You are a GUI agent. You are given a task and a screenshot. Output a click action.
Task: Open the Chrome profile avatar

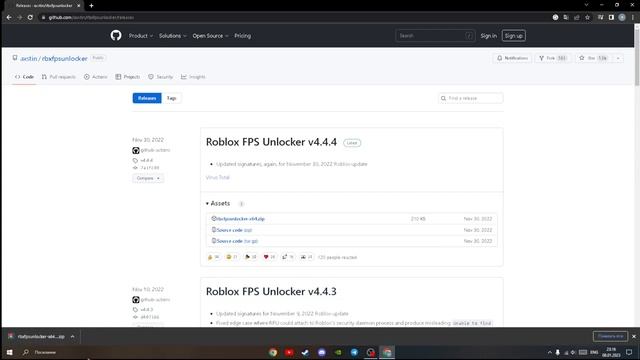point(622,18)
